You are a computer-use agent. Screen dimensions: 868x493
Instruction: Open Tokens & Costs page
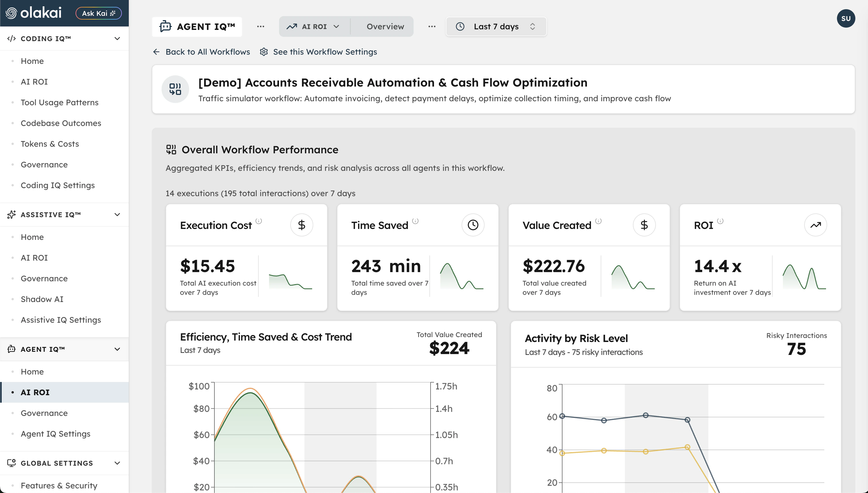point(50,144)
